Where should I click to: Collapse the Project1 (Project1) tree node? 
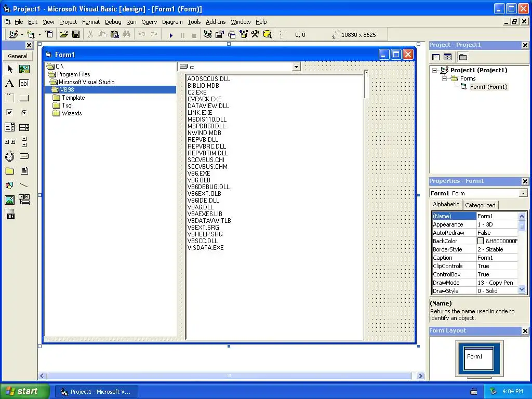tap(435, 71)
